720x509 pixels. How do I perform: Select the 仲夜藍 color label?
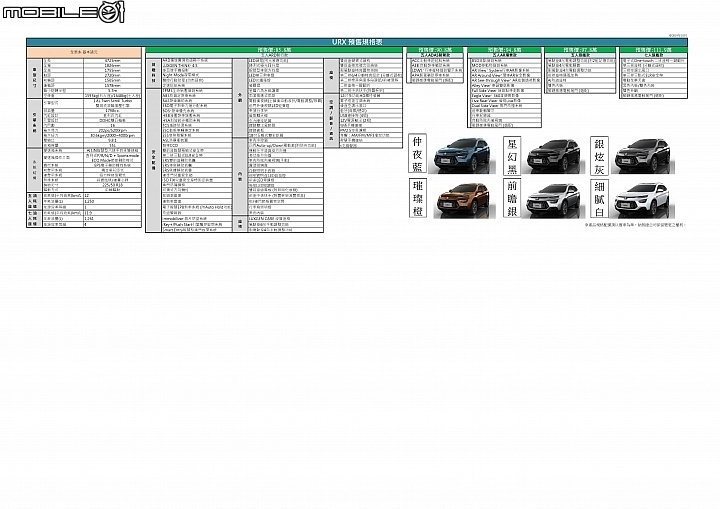(x=417, y=154)
